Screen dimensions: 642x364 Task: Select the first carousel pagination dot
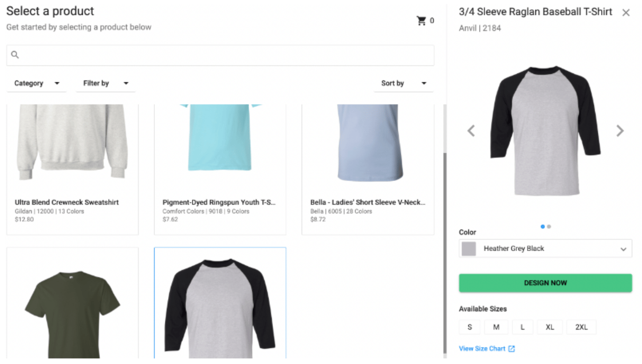(x=542, y=227)
